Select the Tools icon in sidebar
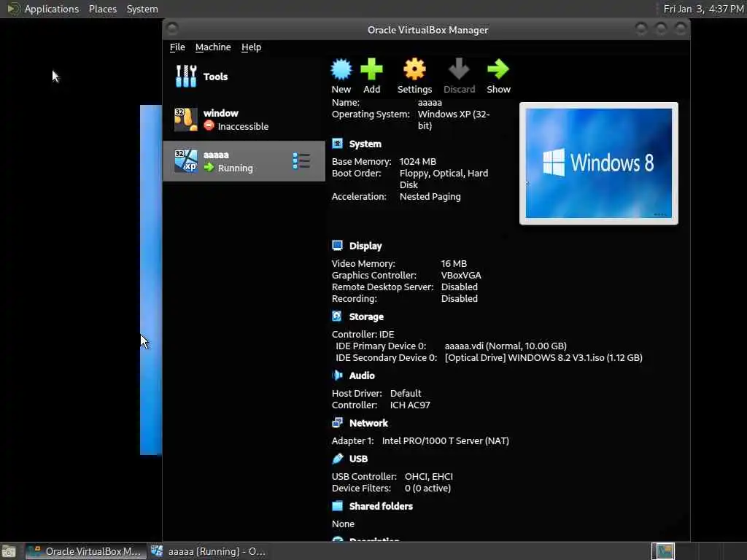This screenshot has height=560, width=747. click(186, 76)
